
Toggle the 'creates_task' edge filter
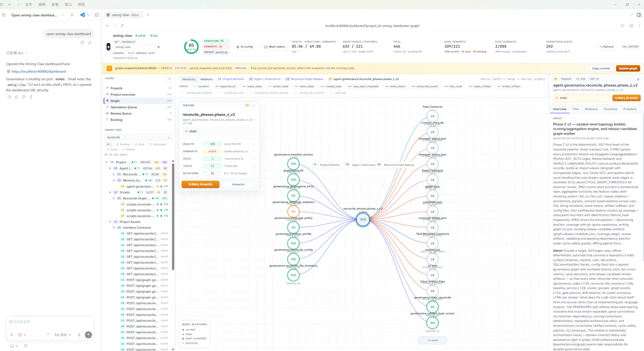tap(330, 87)
